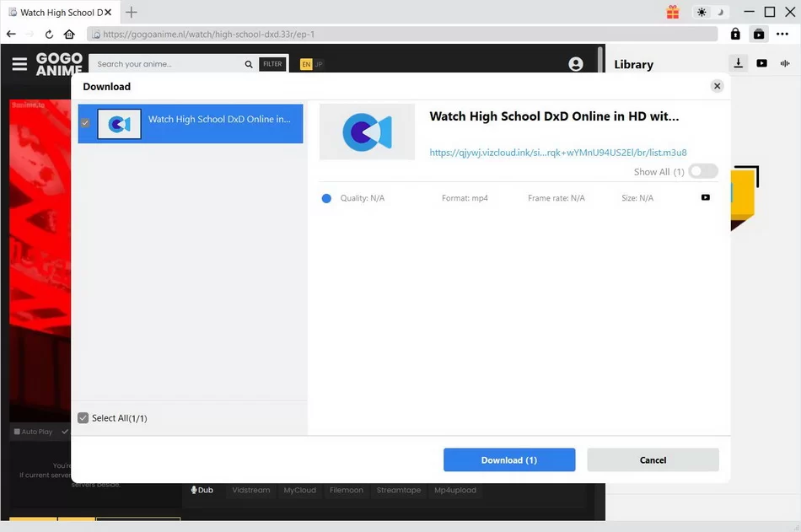Close the Watch High School DxD tab
The image size is (801, 532).
[x=108, y=13]
